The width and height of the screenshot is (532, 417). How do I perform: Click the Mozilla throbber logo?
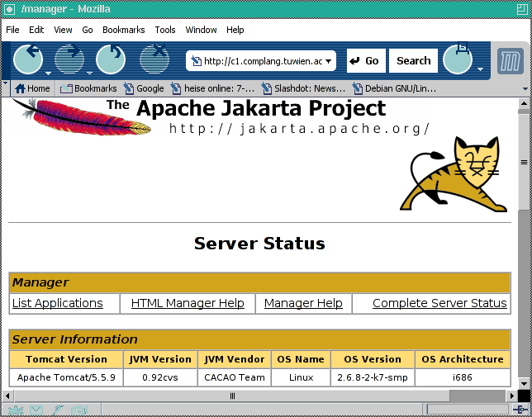(511, 61)
